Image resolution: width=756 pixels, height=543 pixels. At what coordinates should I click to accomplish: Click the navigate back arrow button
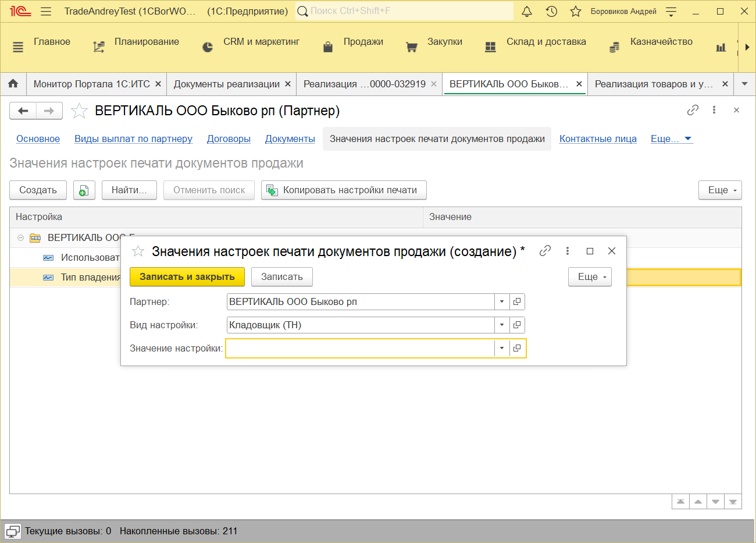(23, 111)
